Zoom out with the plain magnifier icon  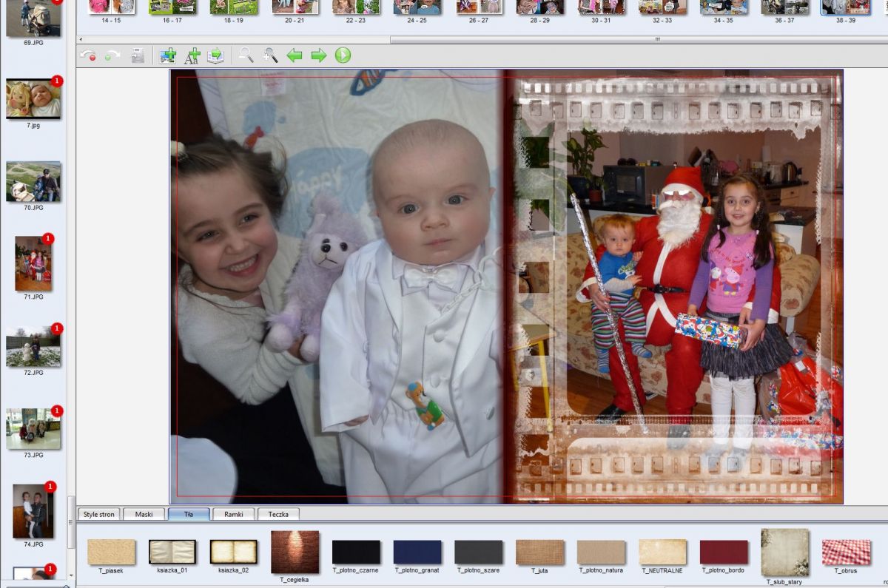pyautogui.click(x=246, y=55)
